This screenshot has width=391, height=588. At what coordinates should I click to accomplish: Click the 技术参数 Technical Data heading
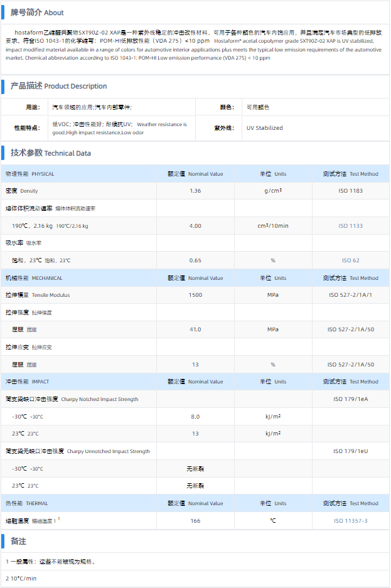tap(50, 153)
